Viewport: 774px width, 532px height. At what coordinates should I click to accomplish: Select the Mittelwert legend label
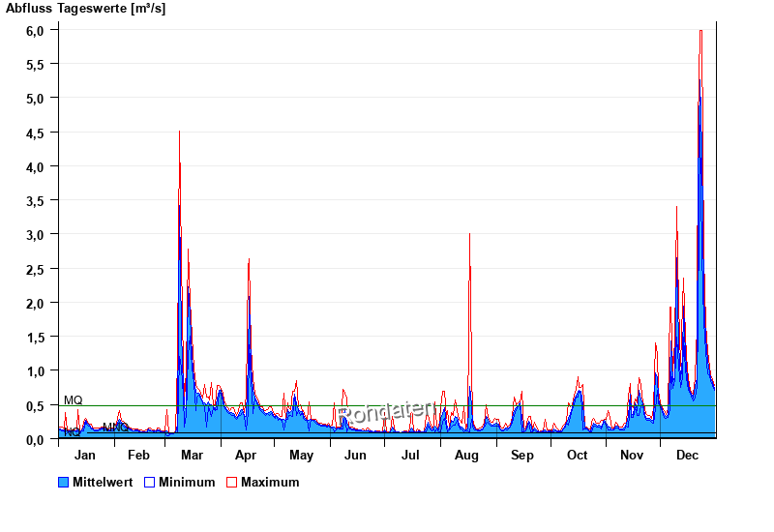(104, 483)
